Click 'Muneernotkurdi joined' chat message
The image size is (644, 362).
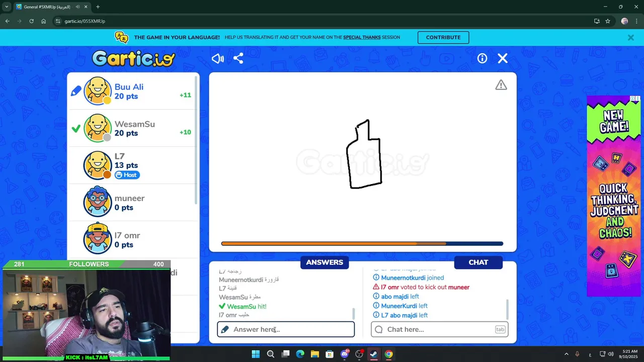coord(409,278)
